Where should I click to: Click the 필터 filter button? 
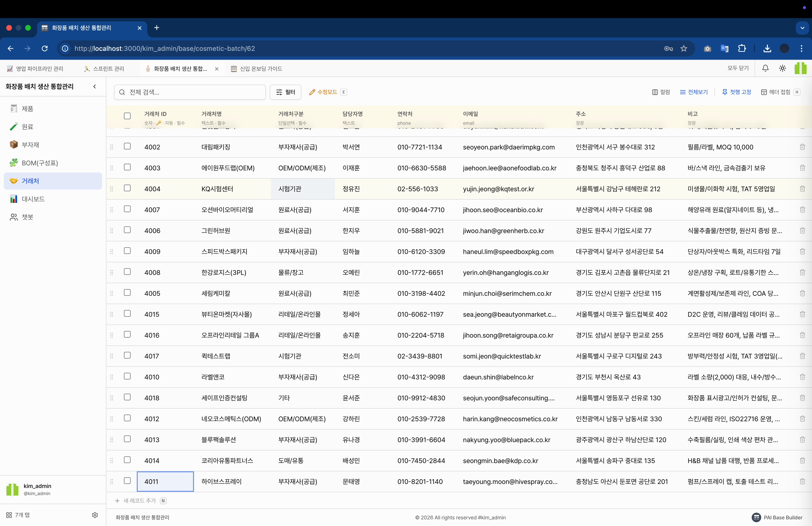(285, 92)
